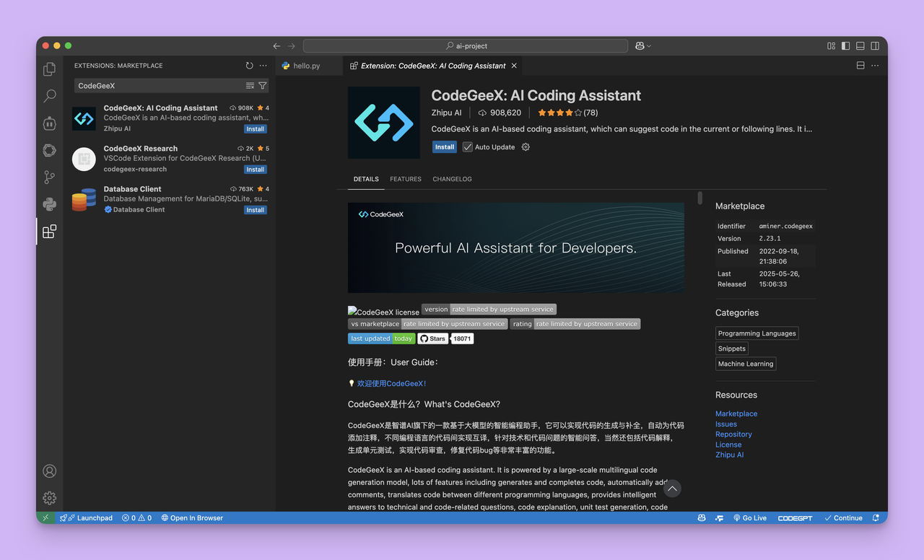Open Copilot menu in title bar
Screen dimensions: 924x560
click(642, 45)
